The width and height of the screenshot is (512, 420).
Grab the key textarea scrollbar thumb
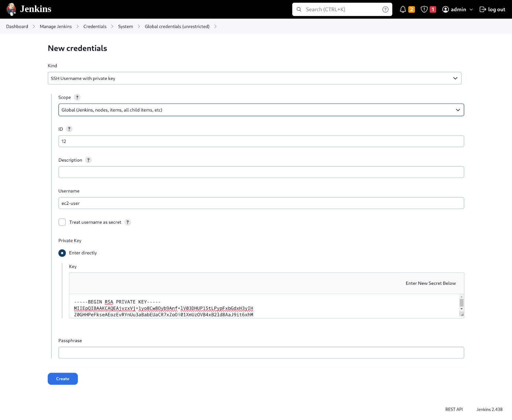tap(462, 303)
